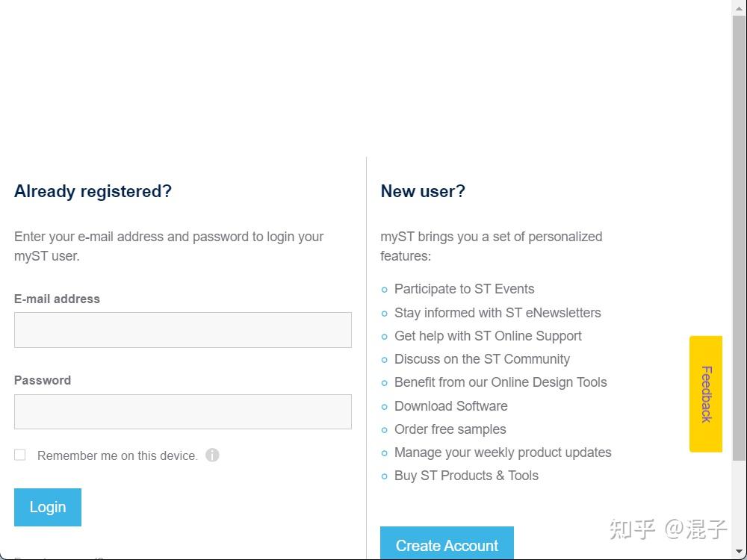
Task: Click the "Already registered?" heading
Action: point(93,191)
